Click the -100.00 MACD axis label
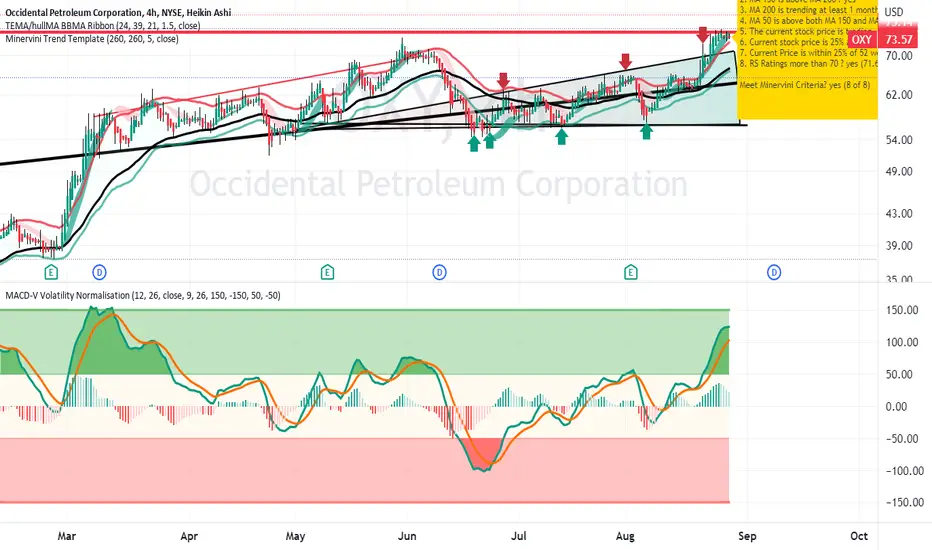Viewport: 932px width, 550px height. (903, 471)
